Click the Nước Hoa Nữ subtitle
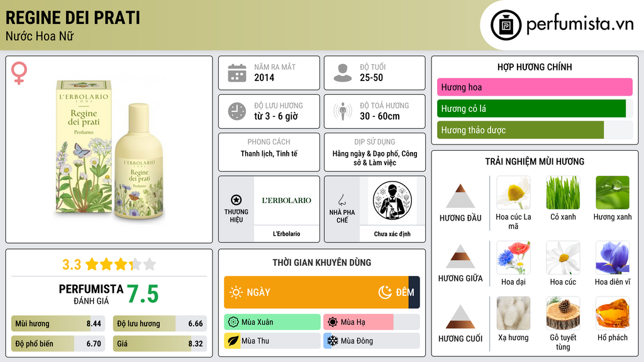644x362 pixels. pyautogui.click(x=40, y=36)
